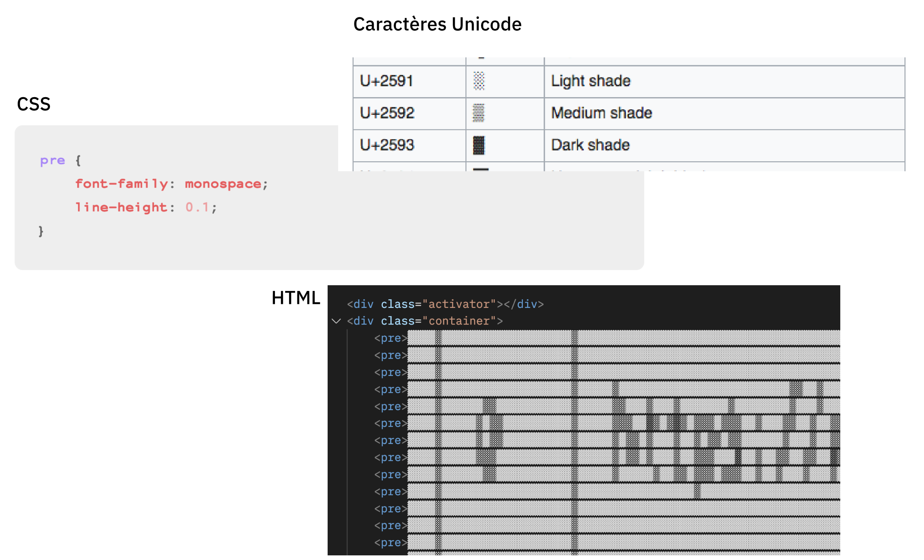
Task: Click the HTML heading label
Action: point(296,298)
